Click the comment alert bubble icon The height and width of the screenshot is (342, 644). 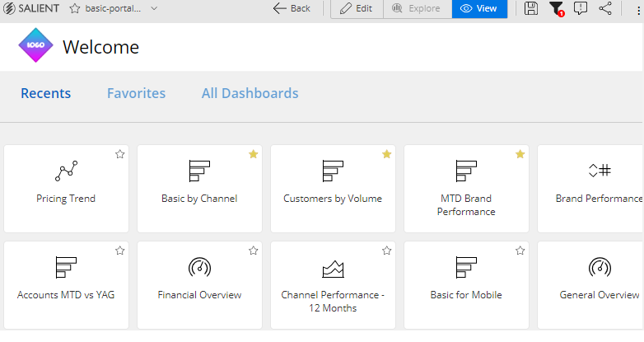(581, 8)
